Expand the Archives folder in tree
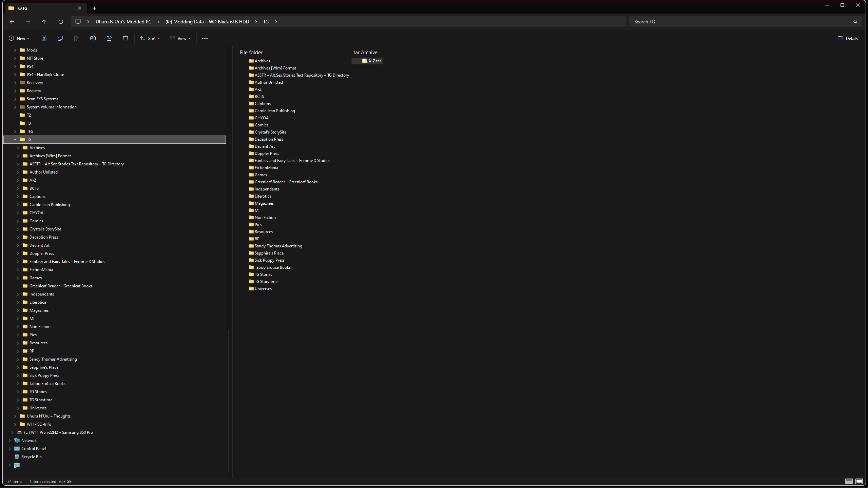This screenshot has height=488, width=868. [18, 148]
